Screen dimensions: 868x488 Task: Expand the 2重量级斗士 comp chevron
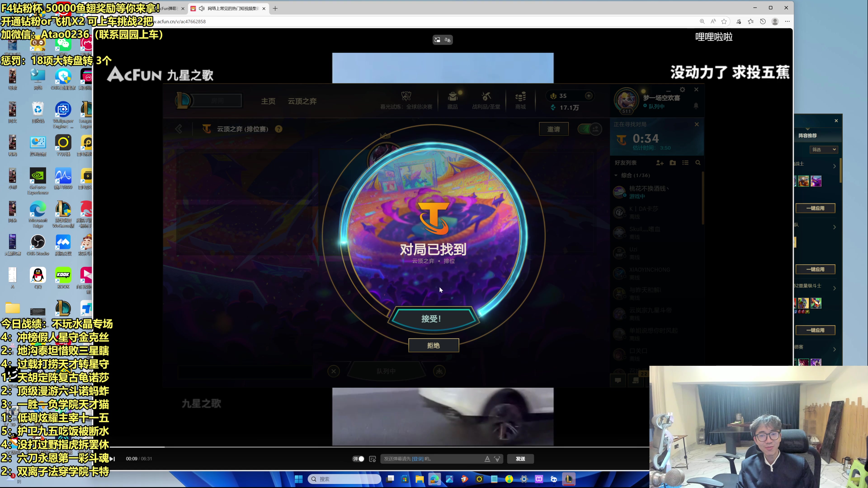tap(835, 288)
